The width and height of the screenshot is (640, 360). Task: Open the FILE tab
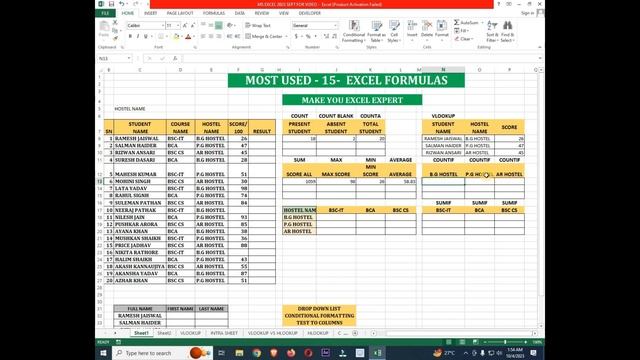[x=105, y=13]
